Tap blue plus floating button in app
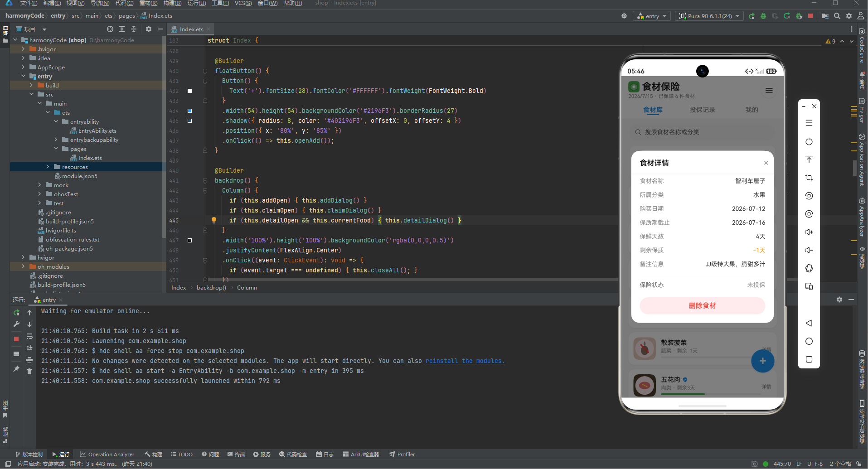Screen dimensions: 868x469 tap(763, 361)
